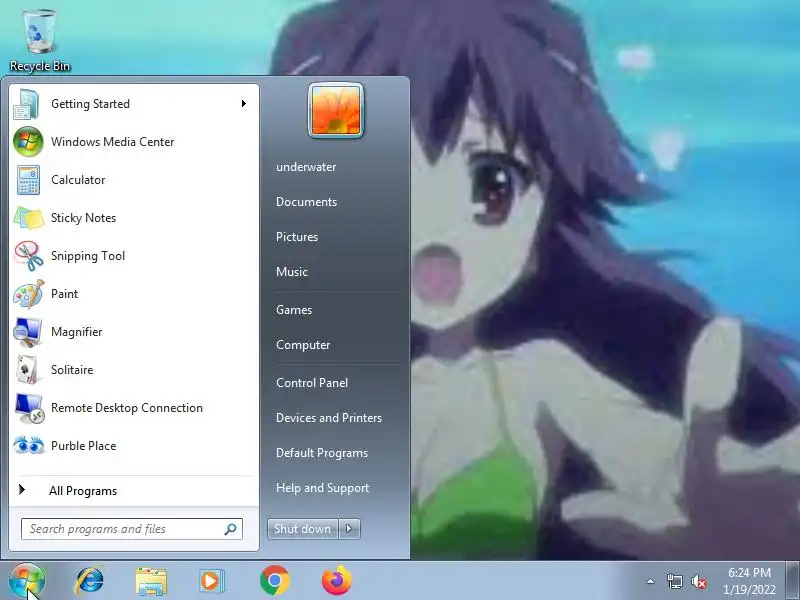The width and height of the screenshot is (800, 600).
Task: Launch Solitaire via its card icon
Action: point(28,370)
